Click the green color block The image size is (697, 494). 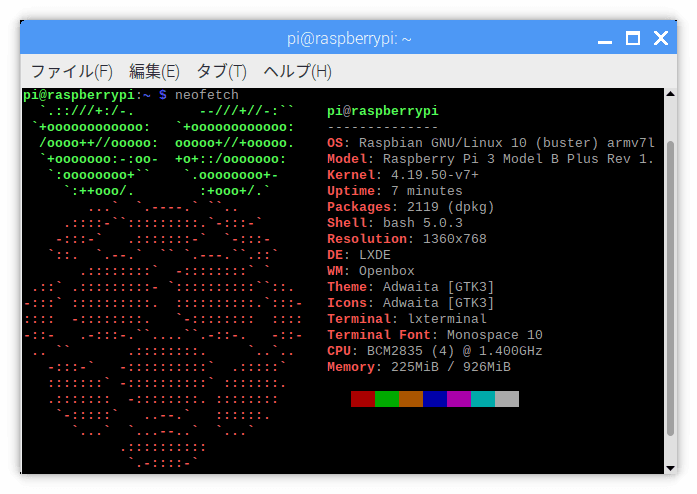point(387,399)
